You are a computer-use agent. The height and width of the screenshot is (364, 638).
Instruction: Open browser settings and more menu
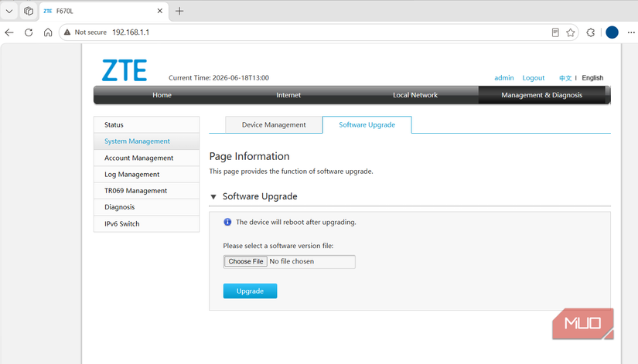coord(631,32)
